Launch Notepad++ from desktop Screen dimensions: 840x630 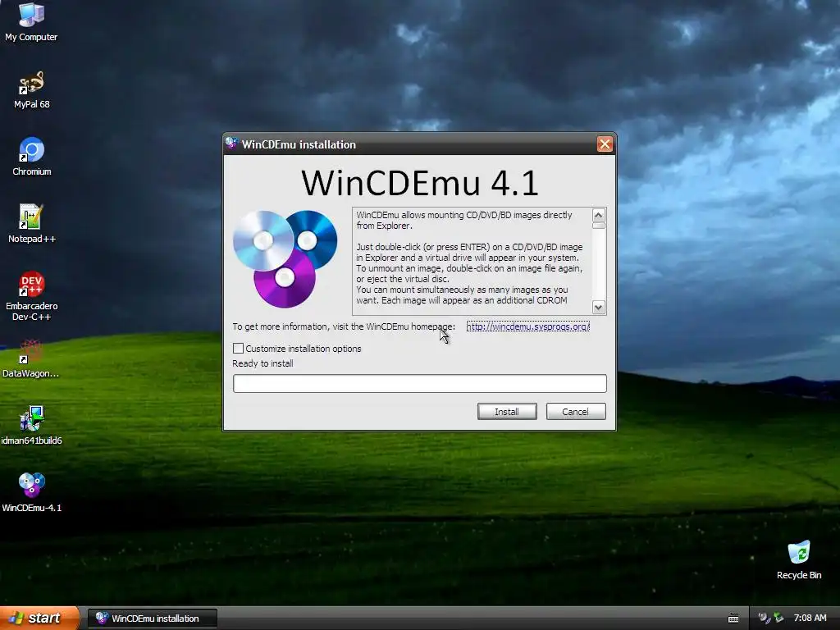32,223
